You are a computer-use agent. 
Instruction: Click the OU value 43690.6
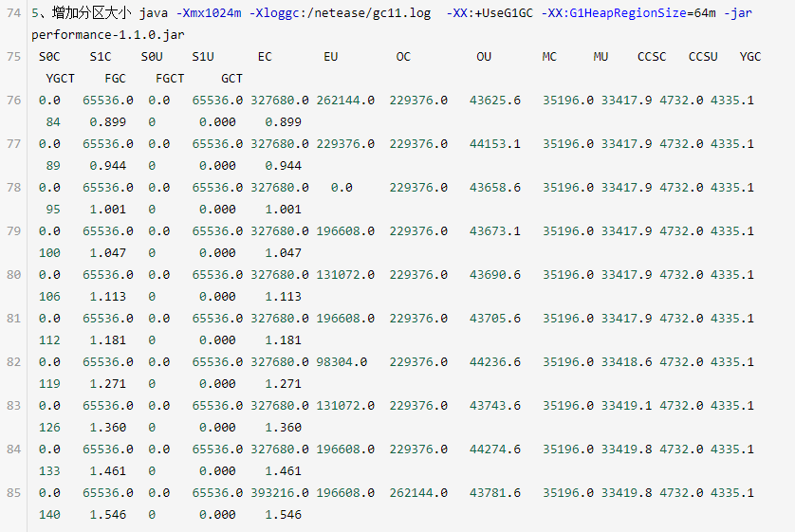tap(495, 274)
